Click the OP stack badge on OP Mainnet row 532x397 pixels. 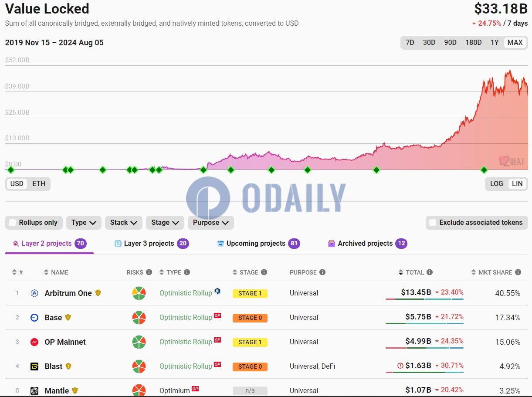pyautogui.click(x=217, y=340)
